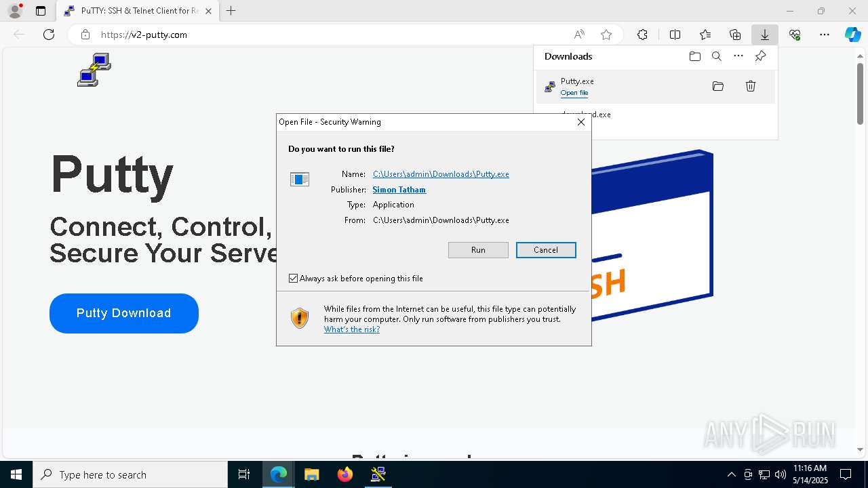Viewport: 868px width, 488px height.
Task: Pin the Downloads panel
Action: pos(761,56)
